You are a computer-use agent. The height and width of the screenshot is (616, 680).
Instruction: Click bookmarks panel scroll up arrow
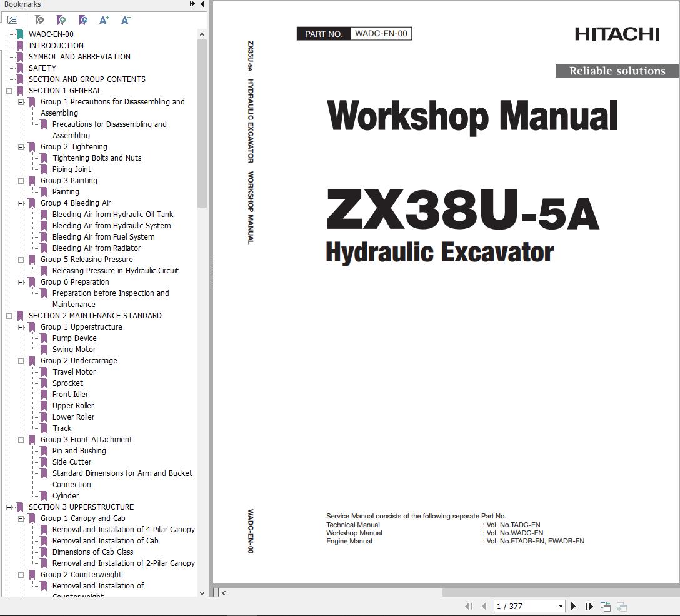[x=202, y=34]
